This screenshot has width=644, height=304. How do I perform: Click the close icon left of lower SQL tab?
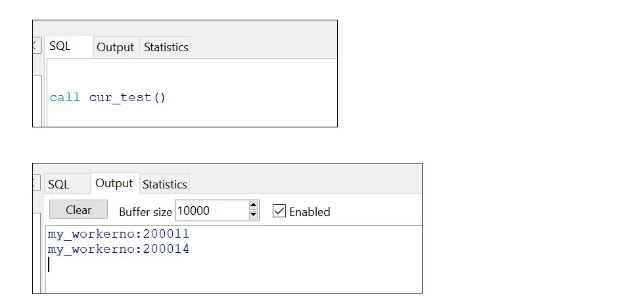(35, 183)
